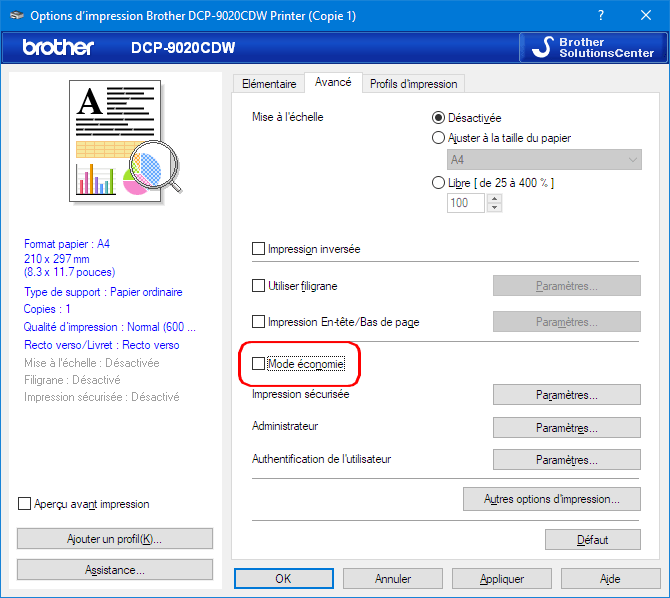Choose the Libre scaling radio button
Image resolution: width=670 pixels, height=598 pixels.
click(438, 183)
